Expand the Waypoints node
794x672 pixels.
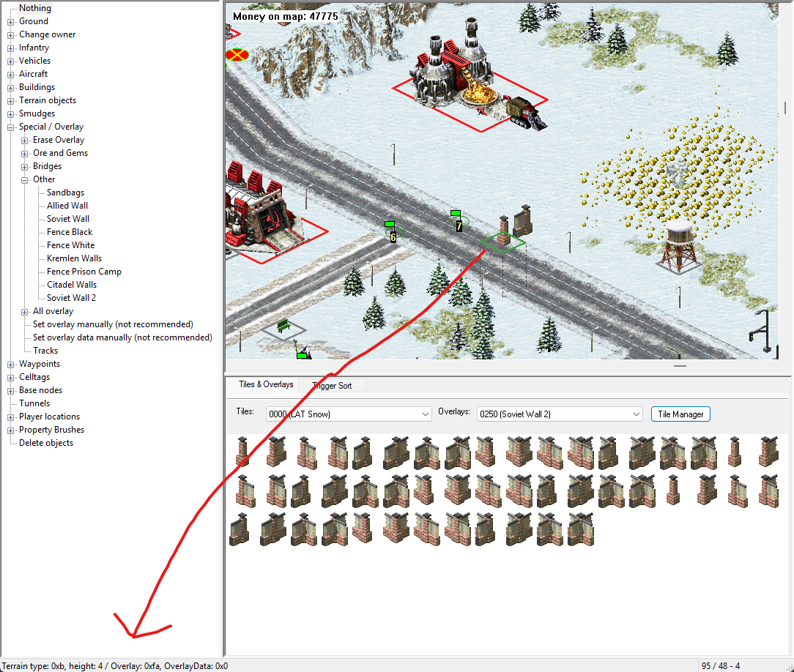[11, 365]
